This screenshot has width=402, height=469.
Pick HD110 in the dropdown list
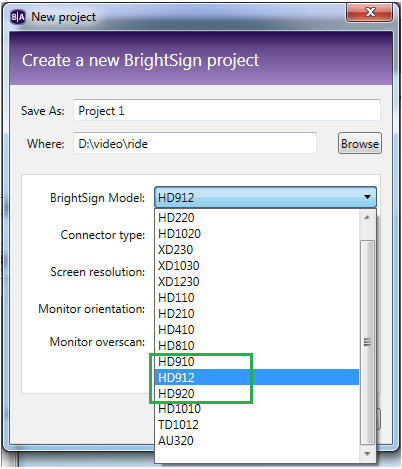pos(257,298)
